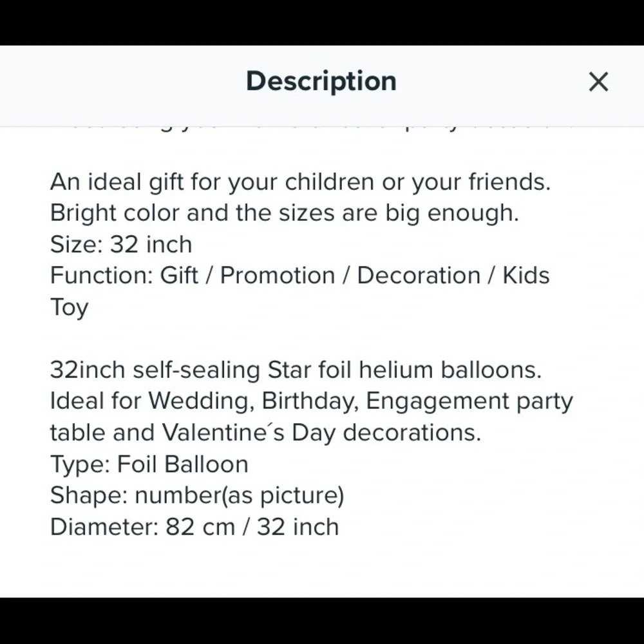Tap the 'Engagement party' words

[x=469, y=401]
